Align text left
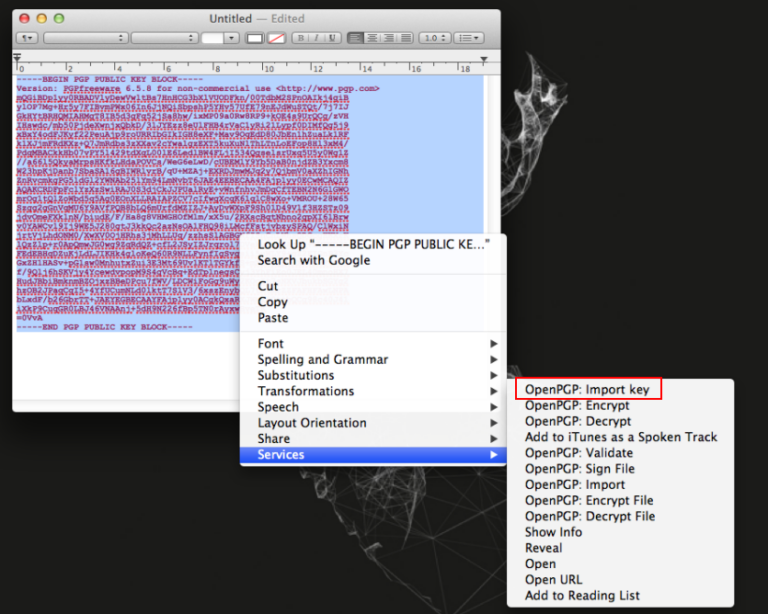Screen dimensions: 768x614 tap(355, 38)
